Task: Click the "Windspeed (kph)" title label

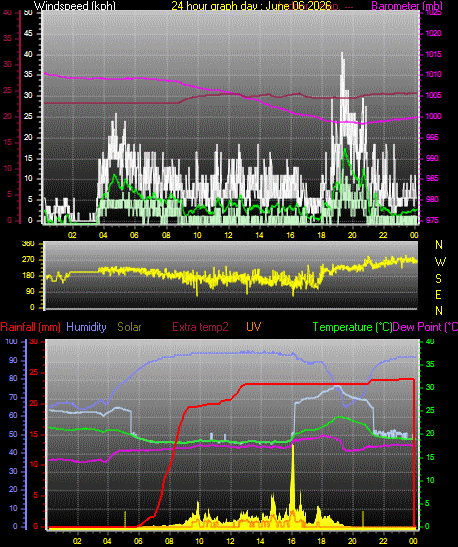Action: (x=75, y=6)
